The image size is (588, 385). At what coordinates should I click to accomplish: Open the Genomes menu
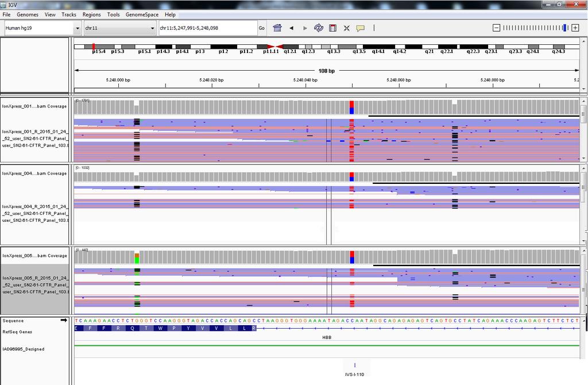click(28, 14)
